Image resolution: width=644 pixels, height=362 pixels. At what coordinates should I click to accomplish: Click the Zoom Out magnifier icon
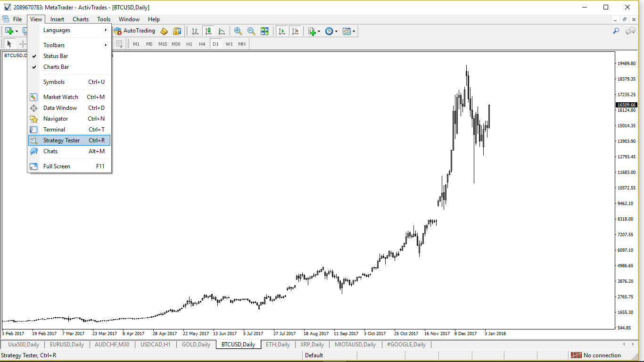point(251,31)
